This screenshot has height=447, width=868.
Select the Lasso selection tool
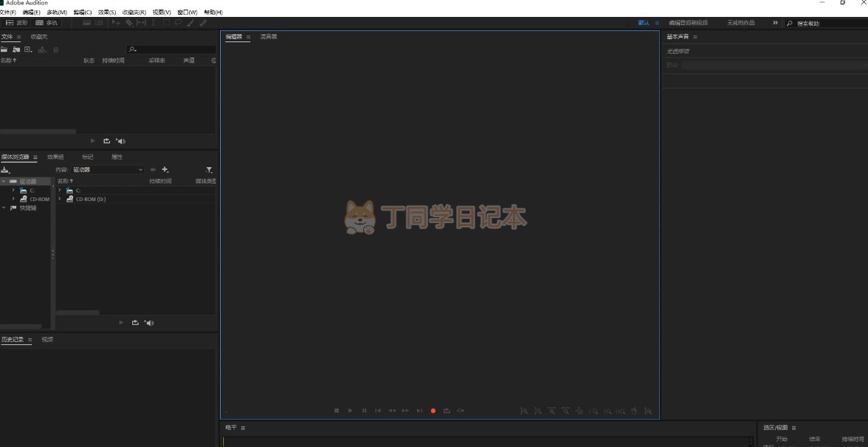(178, 23)
